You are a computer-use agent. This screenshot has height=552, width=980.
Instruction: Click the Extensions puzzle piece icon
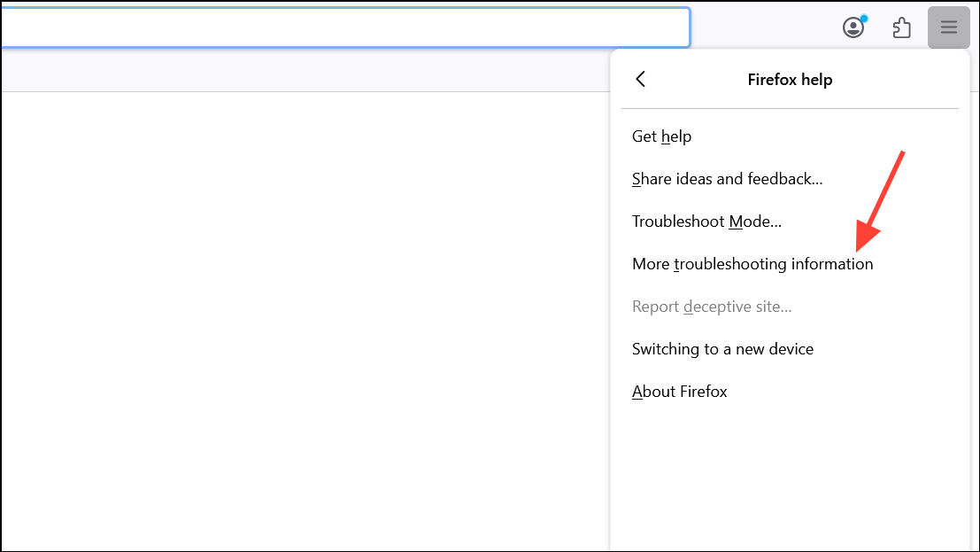click(901, 28)
